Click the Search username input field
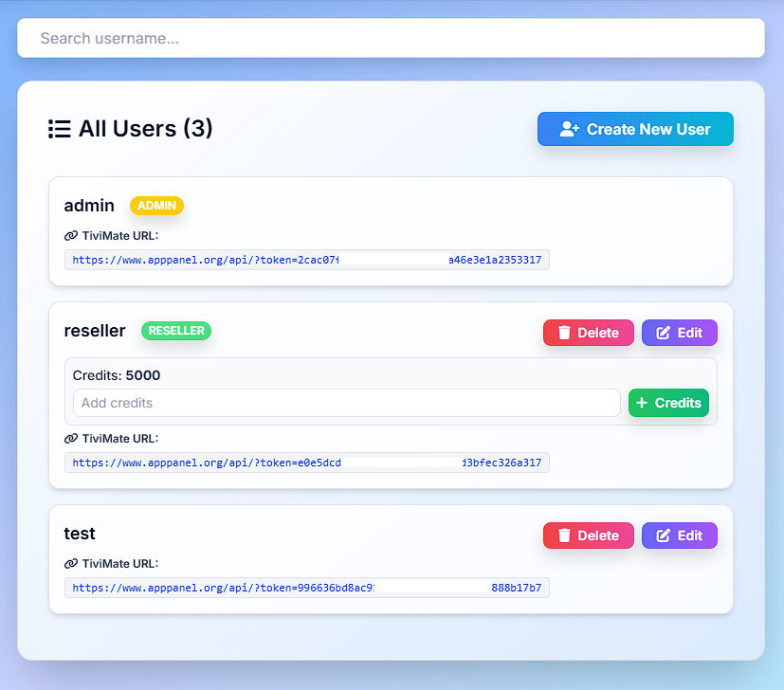This screenshot has width=784, height=690. (x=391, y=38)
